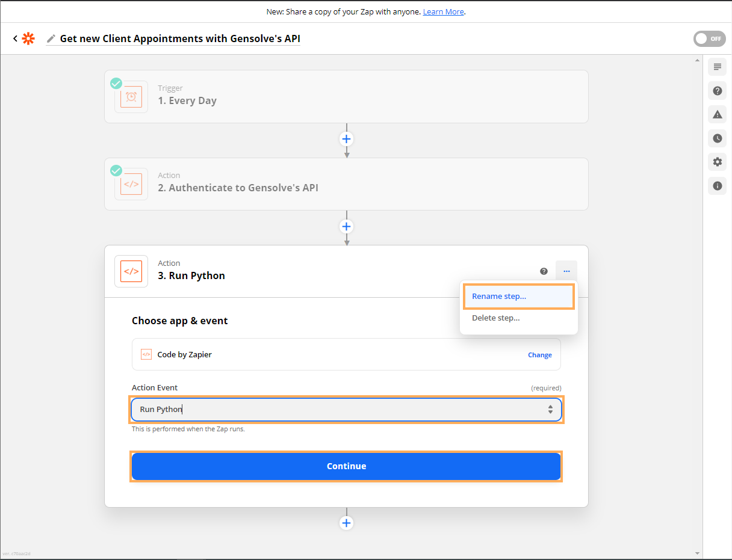Click the 'Choose app & event' heading
732x560 pixels.
click(180, 321)
